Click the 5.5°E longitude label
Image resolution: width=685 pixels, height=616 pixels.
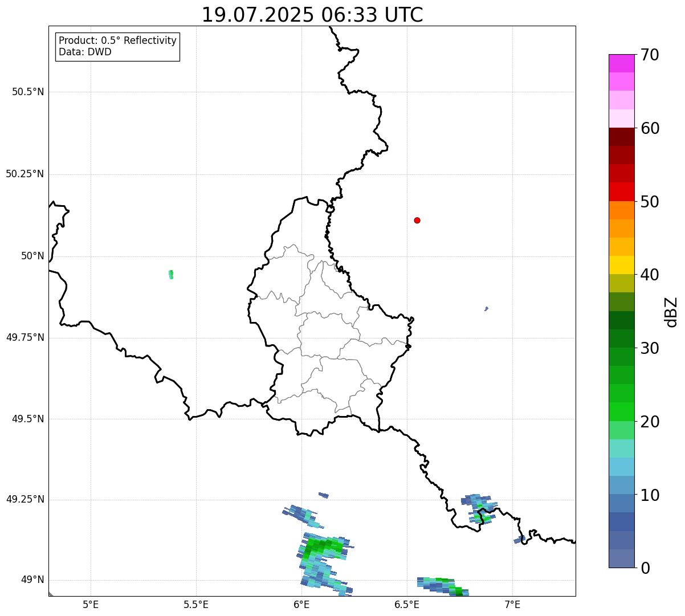196,604
